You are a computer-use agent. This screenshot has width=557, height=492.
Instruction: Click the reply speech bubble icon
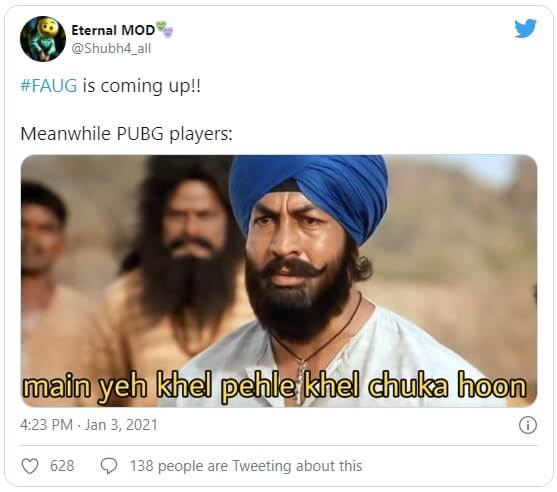pos(109,466)
